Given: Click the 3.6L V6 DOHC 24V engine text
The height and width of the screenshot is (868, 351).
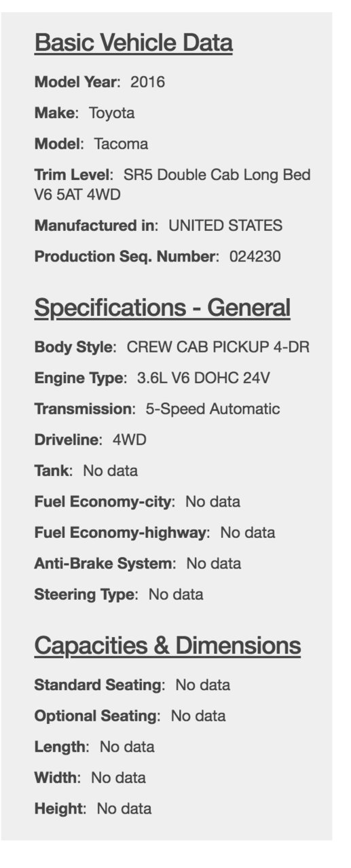Looking at the screenshot, I should pyautogui.click(x=204, y=378).
